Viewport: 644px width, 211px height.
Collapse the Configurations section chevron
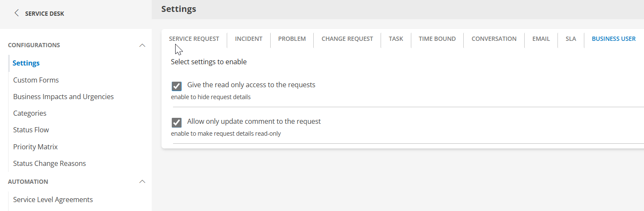[x=142, y=46]
